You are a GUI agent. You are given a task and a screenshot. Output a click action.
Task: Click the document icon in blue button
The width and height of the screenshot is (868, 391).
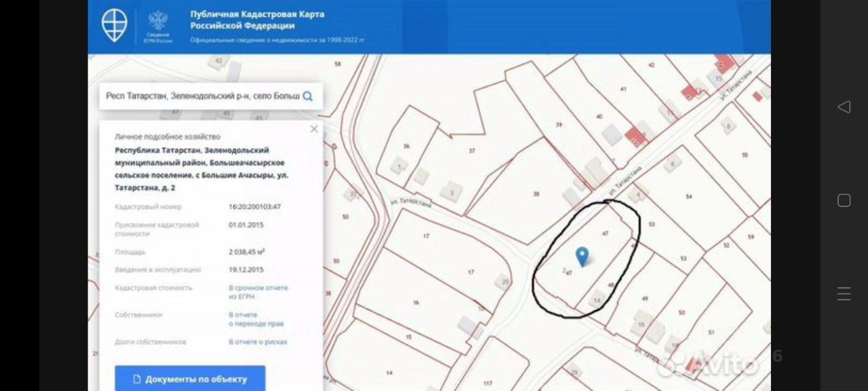pyautogui.click(x=136, y=379)
